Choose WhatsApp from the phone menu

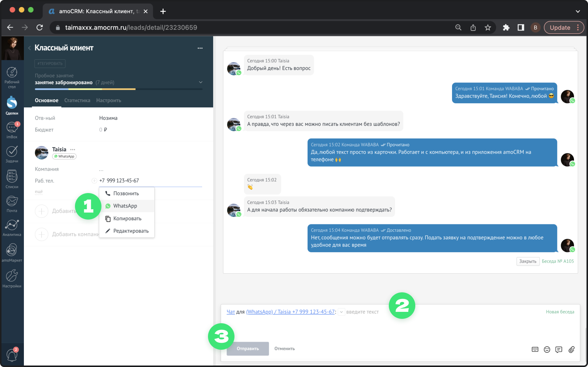coord(127,206)
